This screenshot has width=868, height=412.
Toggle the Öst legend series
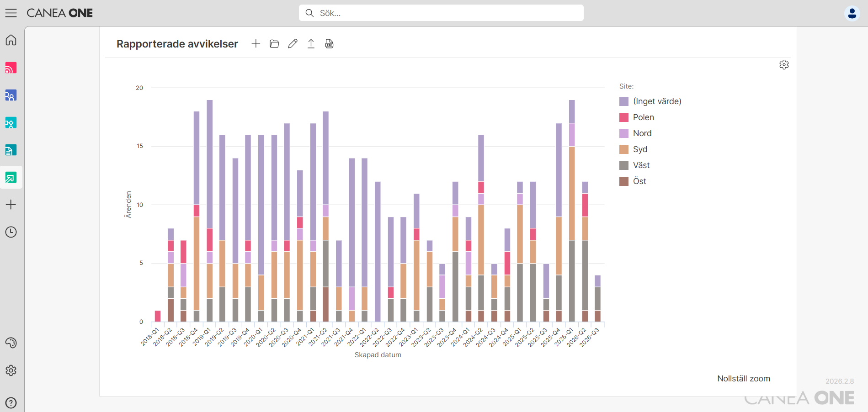click(x=633, y=181)
